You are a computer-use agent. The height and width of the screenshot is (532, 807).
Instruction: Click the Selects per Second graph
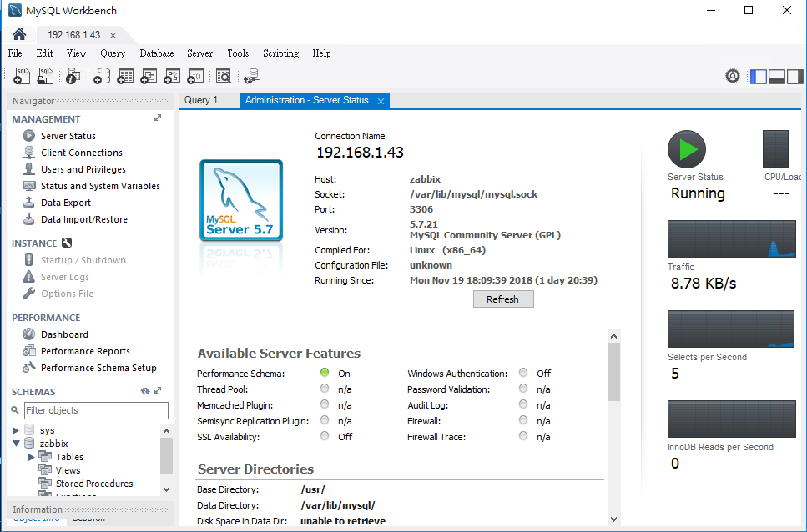point(731,329)
